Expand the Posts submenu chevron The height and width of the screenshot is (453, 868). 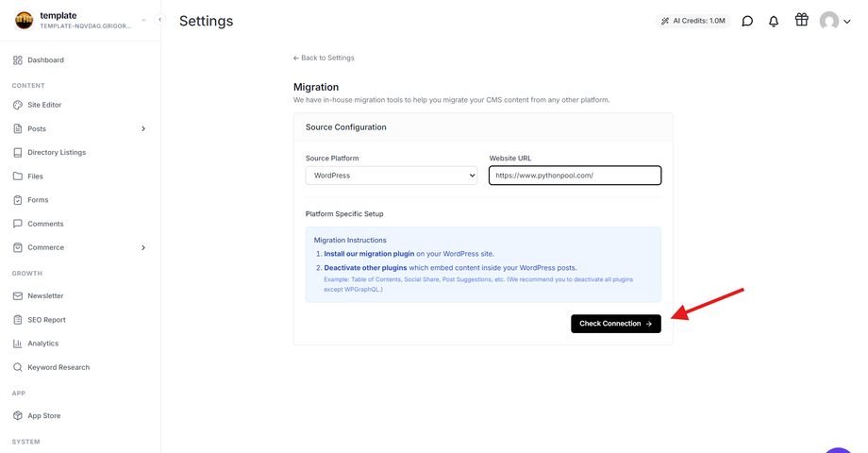143,128
